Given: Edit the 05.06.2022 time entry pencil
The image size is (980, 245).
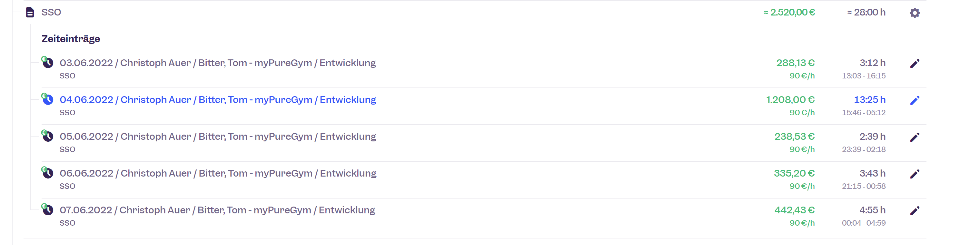Looking at the screenshot, I should pos(915,137).
